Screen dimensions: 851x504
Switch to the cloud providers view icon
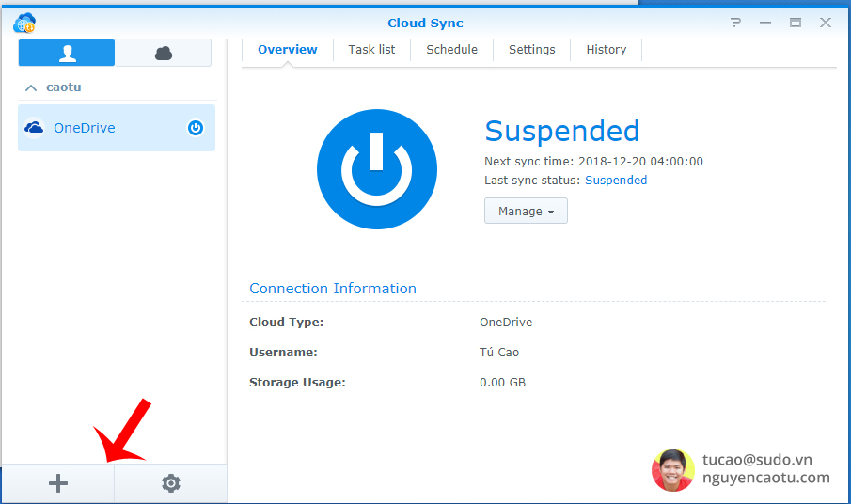163,53
